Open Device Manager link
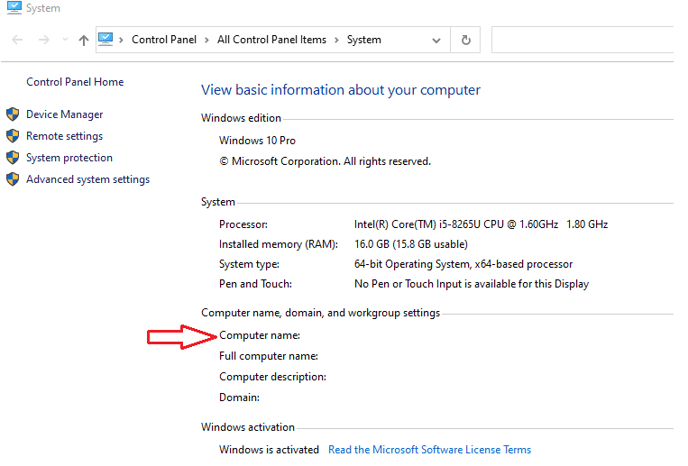This screenshot has height=466, width=688. [64, 115]
